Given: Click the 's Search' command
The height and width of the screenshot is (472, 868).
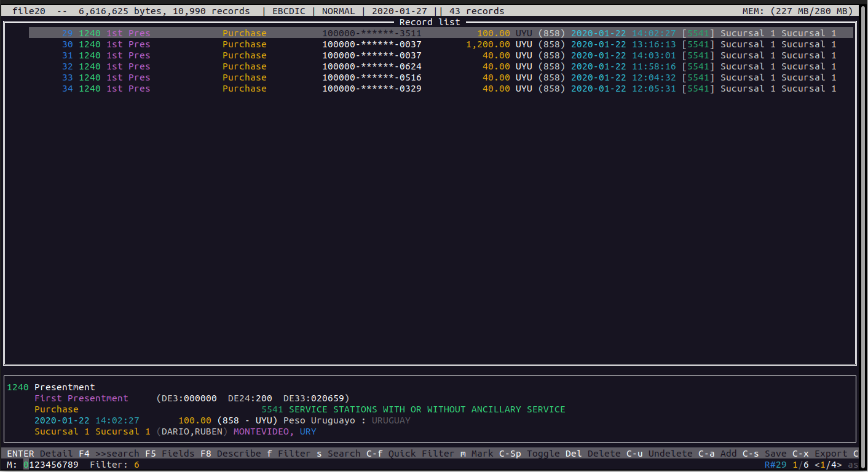Looking at the screenshot, I should [x=339, y=454].
